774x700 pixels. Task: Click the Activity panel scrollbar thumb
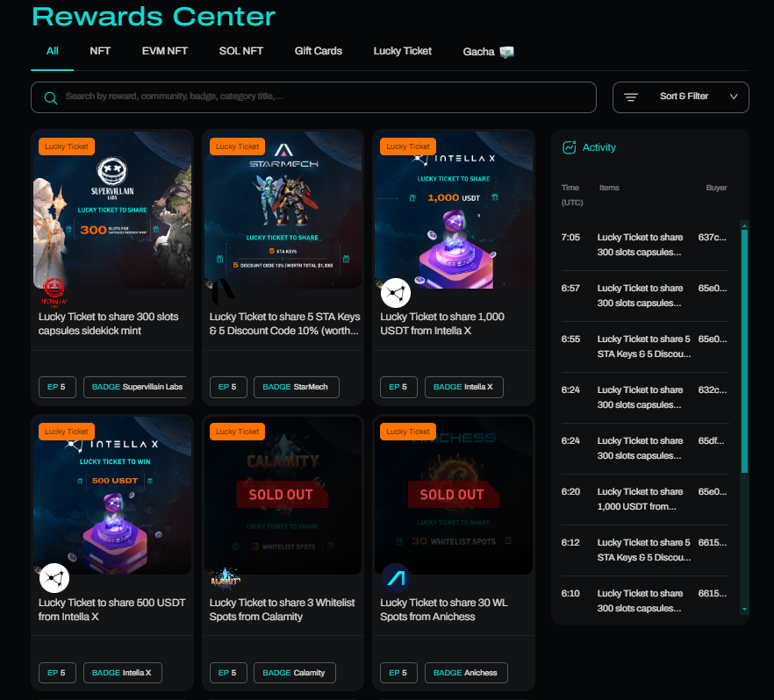click(744, 351)
